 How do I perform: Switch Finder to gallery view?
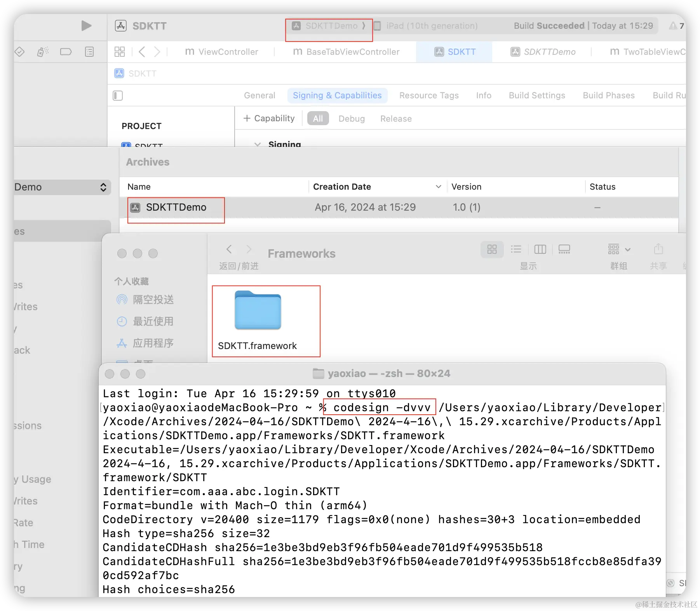point(564,249)
